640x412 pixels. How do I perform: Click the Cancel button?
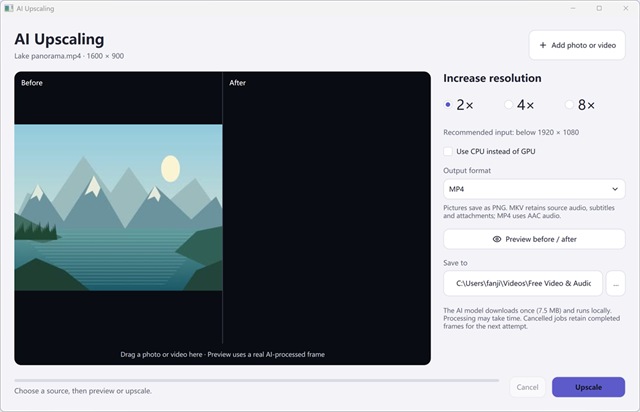(x=527, y=387)
